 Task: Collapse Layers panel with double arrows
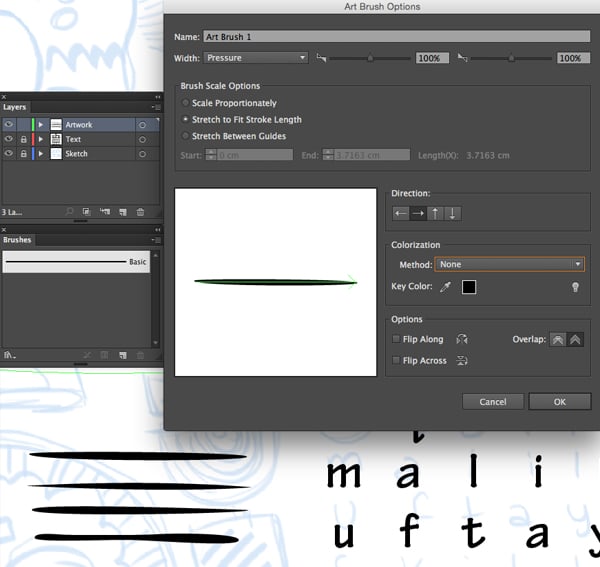(x=158, y=97)
